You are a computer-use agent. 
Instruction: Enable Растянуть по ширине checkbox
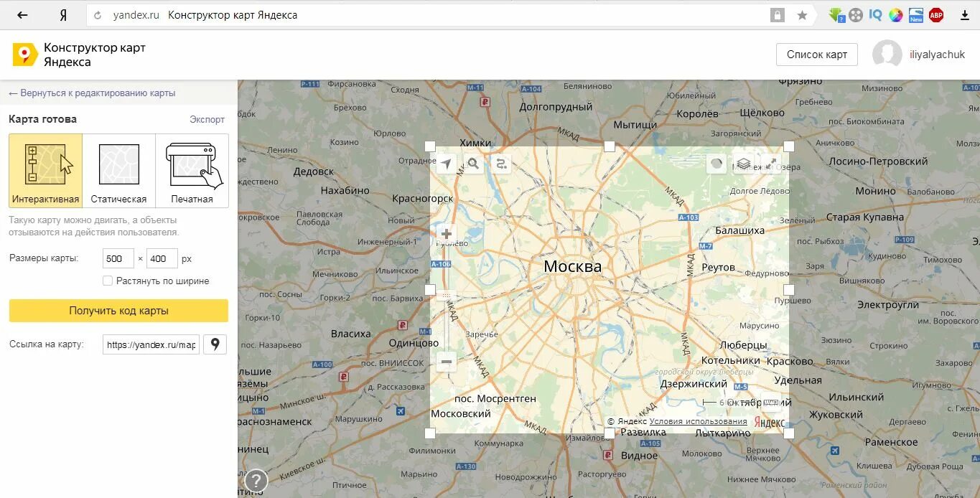108,281
